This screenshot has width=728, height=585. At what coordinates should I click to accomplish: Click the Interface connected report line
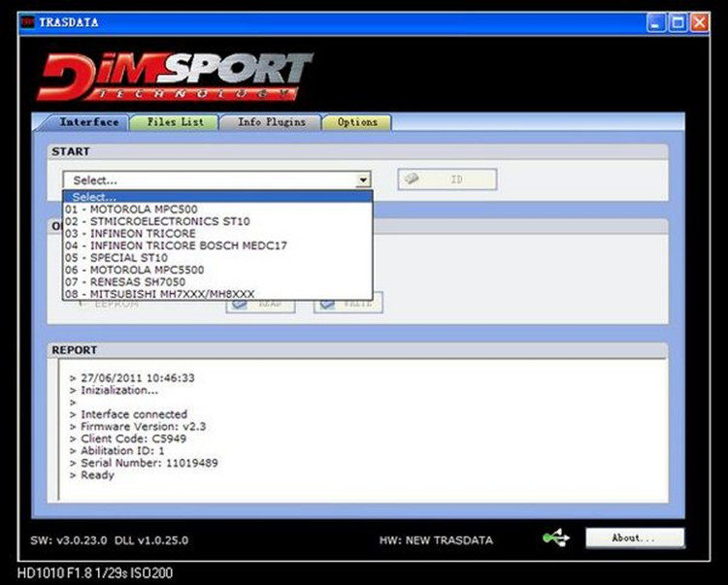pyautogui.click(x=134, y=414)
